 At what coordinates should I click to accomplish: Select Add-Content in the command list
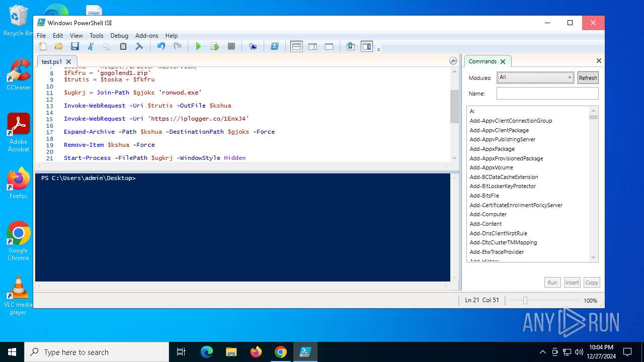(486, 224)
